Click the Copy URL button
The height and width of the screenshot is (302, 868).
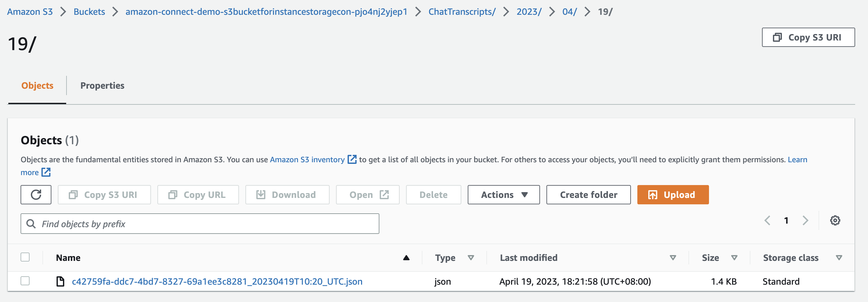click(198, 194)
